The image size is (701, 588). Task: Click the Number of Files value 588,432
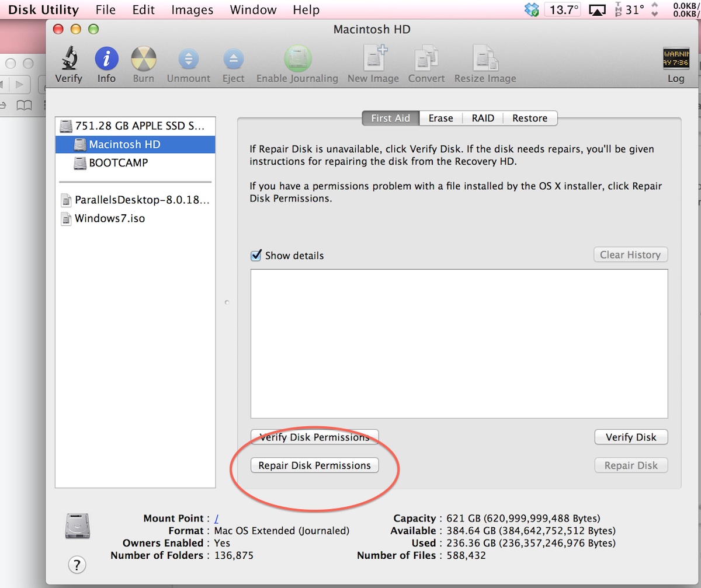pyautogui.click(x=466, y=555)
